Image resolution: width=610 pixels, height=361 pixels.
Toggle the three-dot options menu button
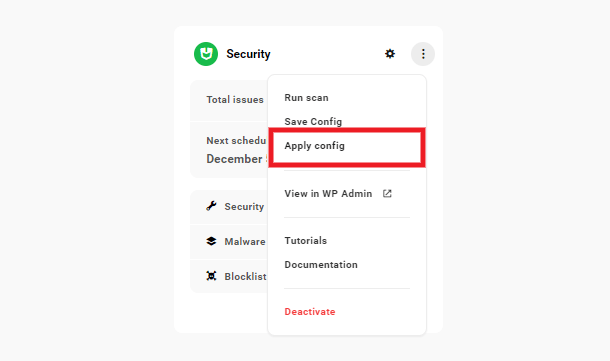[423, 54]
